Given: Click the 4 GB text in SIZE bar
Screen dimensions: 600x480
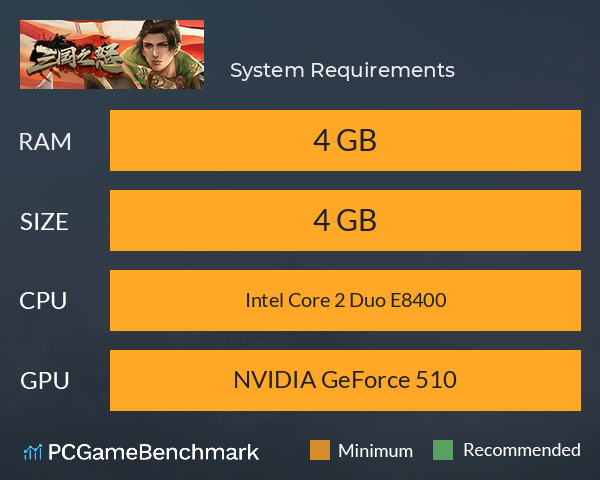Looking at the screenshot, I should coord(345,220).
